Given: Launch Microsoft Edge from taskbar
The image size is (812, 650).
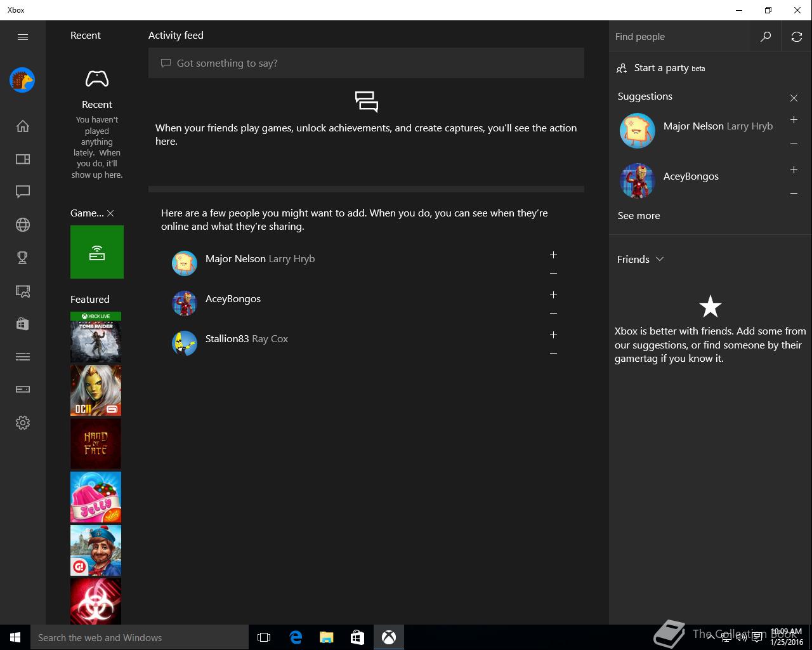Looking at the screenshot, I should [x=295, y=637].
